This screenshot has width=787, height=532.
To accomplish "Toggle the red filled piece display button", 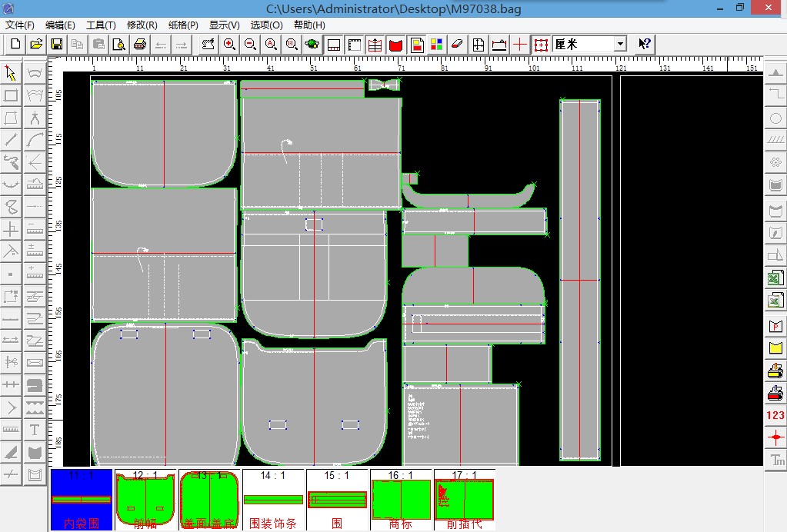I will (395, 45).
